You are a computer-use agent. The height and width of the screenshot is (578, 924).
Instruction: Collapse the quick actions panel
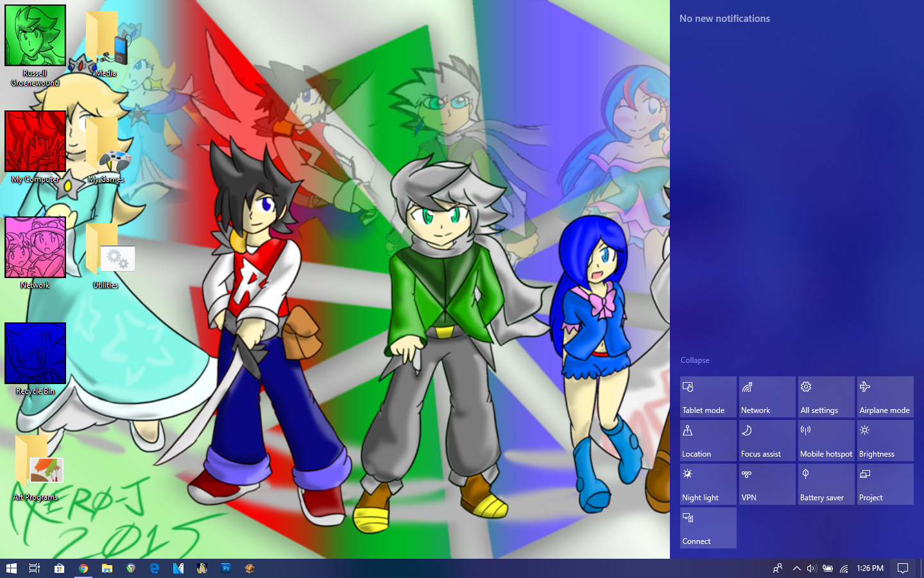point(695,360)
